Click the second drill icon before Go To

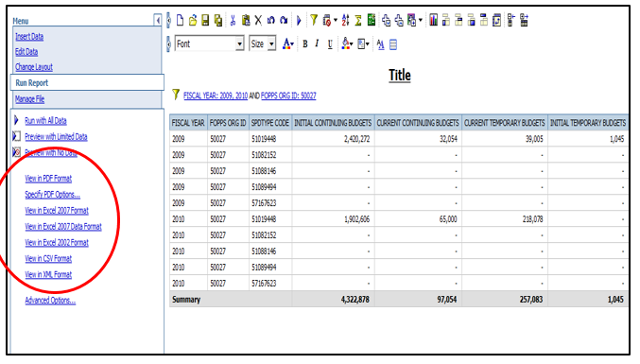point(399,20)
